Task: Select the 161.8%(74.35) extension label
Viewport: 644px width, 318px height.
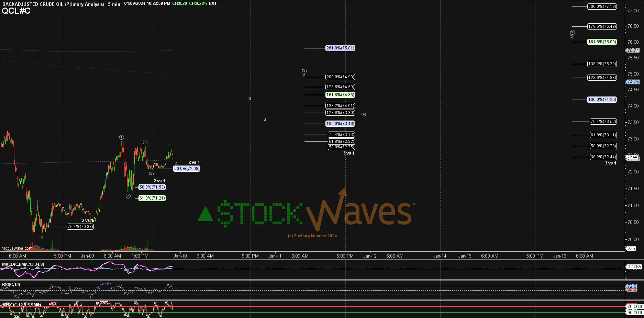Action: pos(340,95)
